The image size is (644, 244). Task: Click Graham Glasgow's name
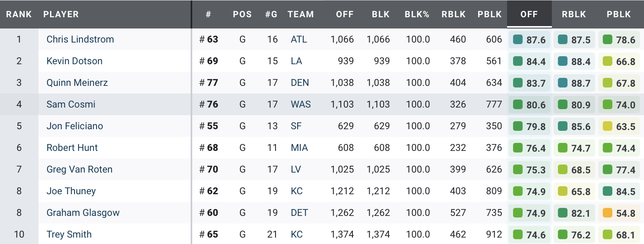click(x=83, y=213)
